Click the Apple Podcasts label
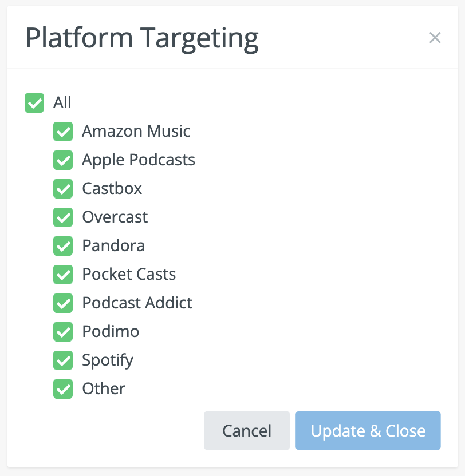 (x=139, y=160)
